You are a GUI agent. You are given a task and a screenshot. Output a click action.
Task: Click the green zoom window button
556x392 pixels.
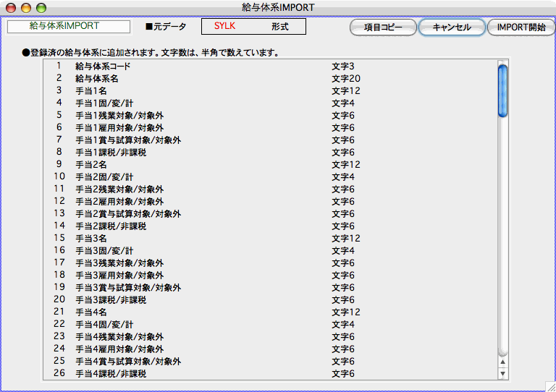point(41,7)
